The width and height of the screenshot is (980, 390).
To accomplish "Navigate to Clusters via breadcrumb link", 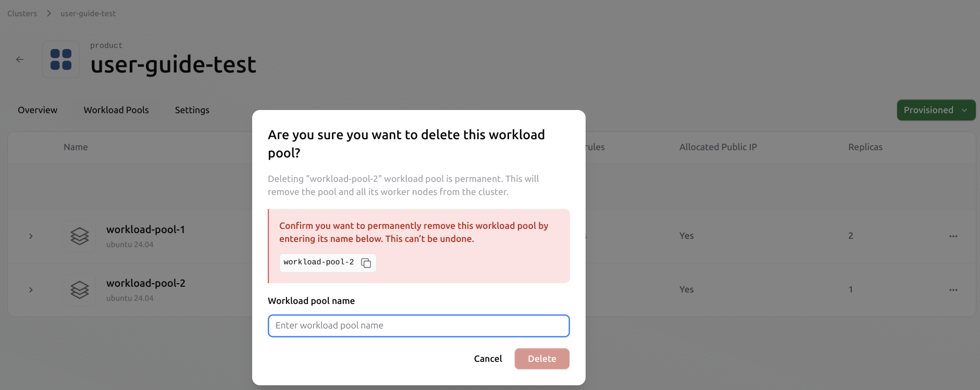I will [22, 13].
